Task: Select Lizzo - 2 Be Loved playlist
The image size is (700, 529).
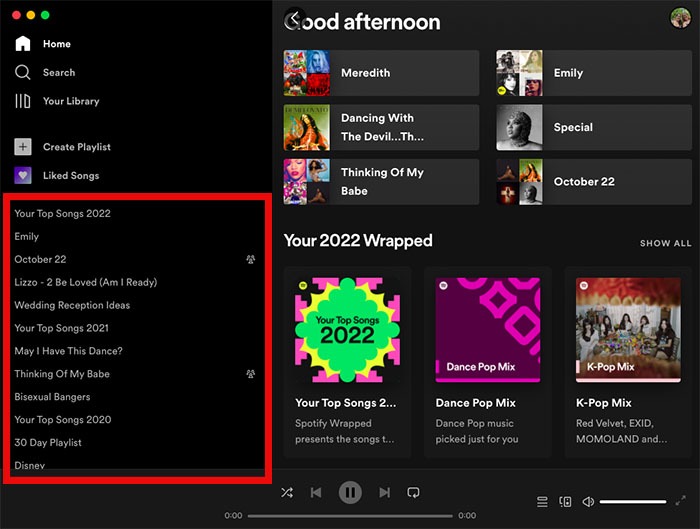Action: tap(86, 282)
